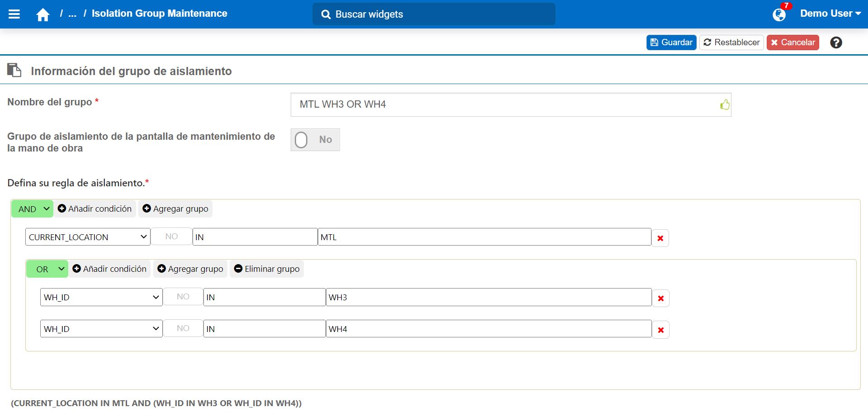
Task: Click Eliminar grupo in the OR group
Action: (267, 269)
